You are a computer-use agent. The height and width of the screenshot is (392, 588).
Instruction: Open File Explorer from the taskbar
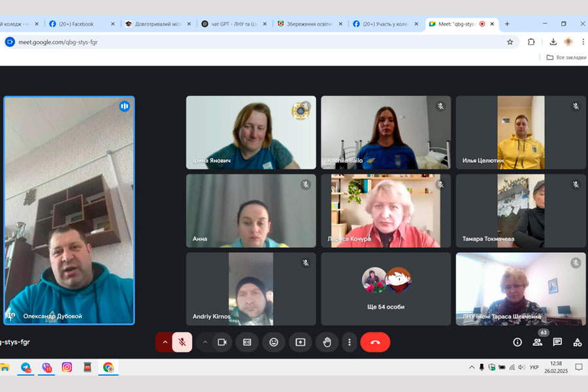5,367
